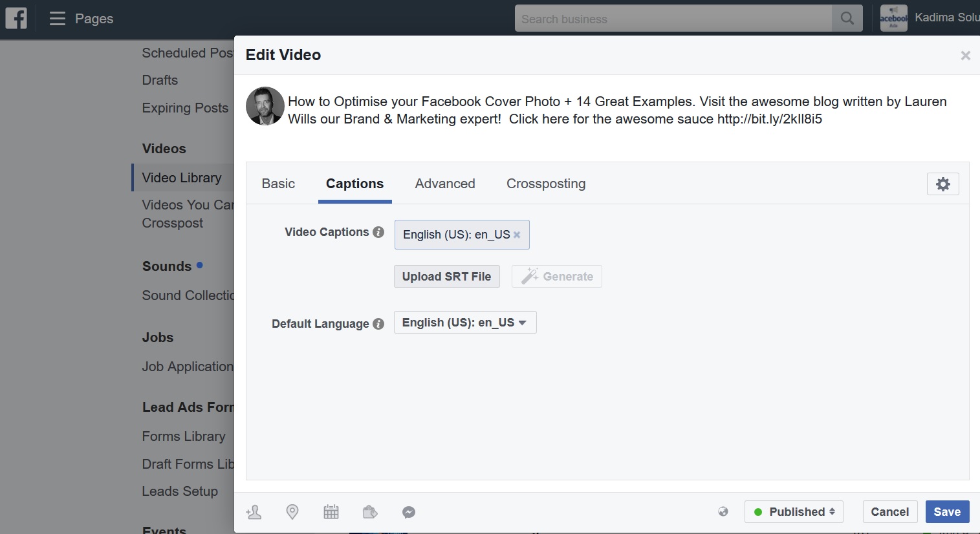980x534 pixels.
Task: Open the Published status dropdown
Action: [794, 512]
